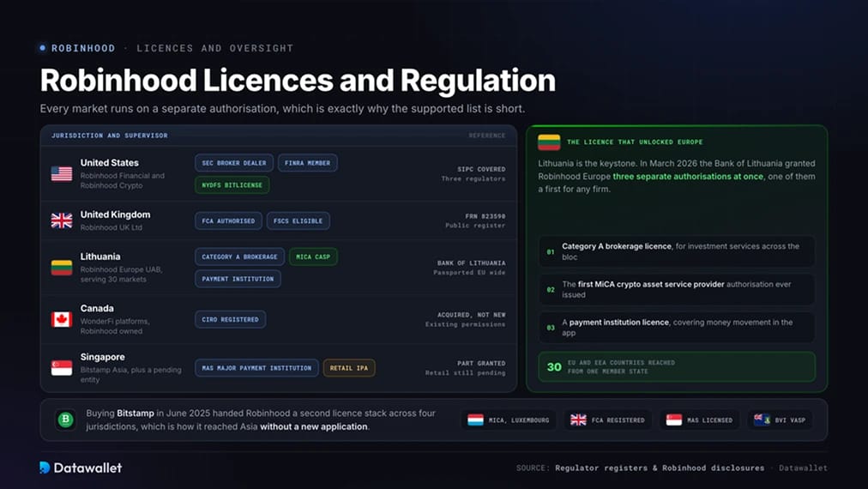Click the MAS Licensed chip

699,420
